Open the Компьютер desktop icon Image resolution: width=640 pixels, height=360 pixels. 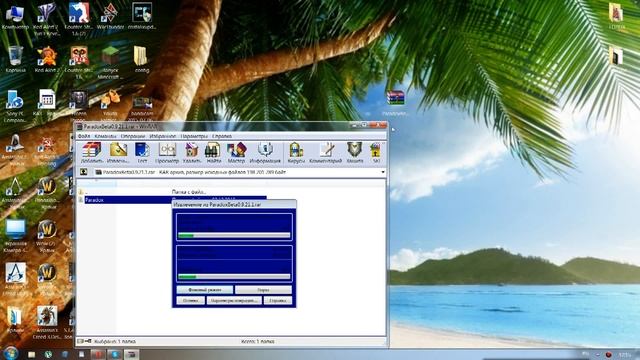click(15, 17)
